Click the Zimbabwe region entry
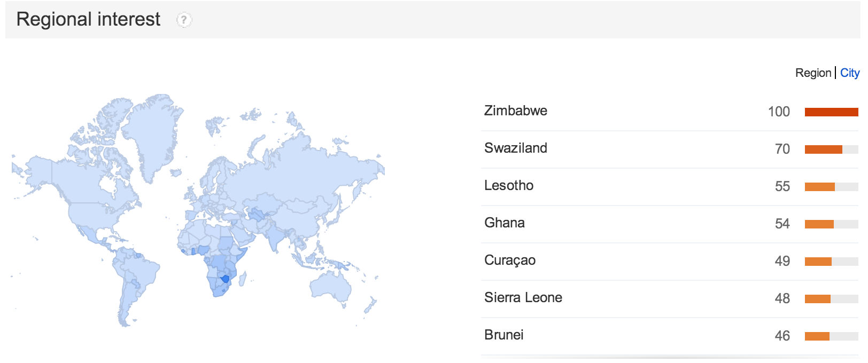Image resolution: width=868 pixels, height=363 pixels. pos(515,111)
